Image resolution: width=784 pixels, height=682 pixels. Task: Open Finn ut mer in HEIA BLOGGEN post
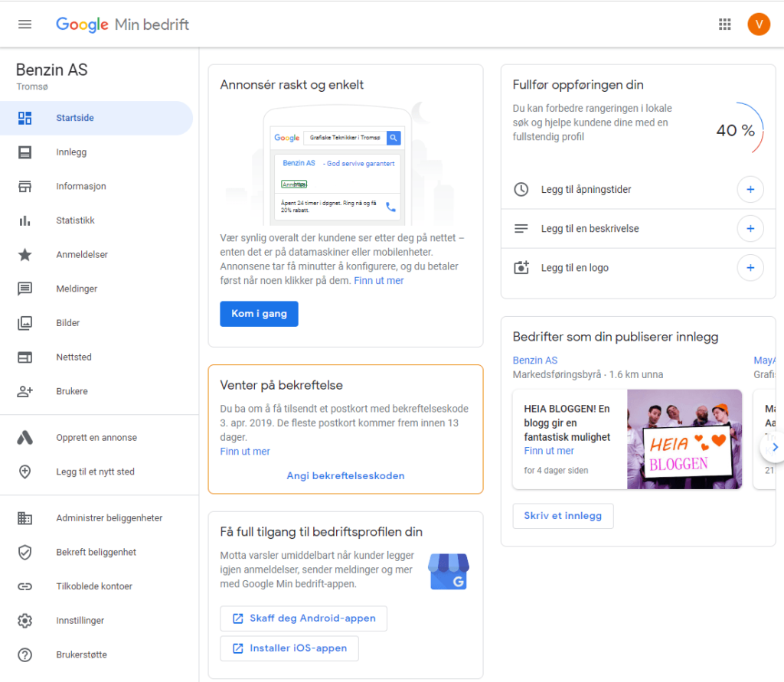pos(549,451)
